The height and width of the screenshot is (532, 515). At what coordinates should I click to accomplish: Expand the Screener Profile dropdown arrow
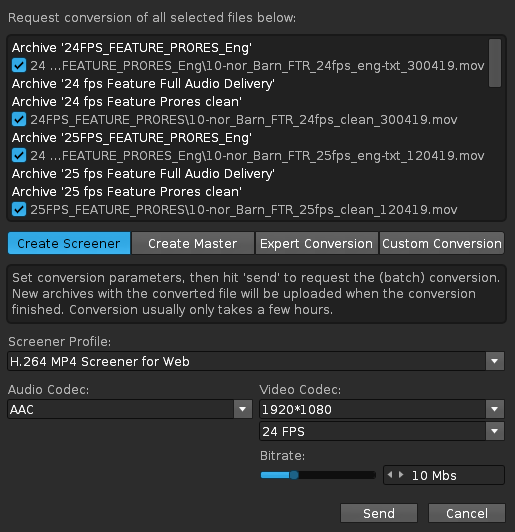495,361
